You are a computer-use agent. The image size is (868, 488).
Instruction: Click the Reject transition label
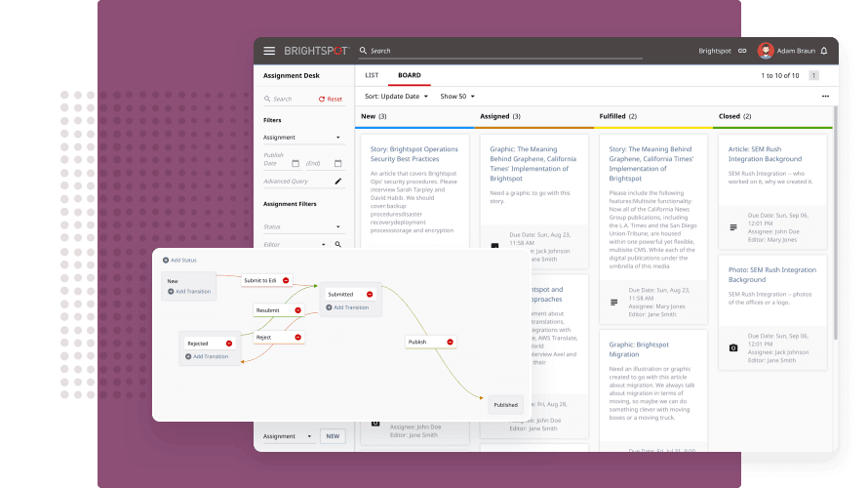click(263, 338)
